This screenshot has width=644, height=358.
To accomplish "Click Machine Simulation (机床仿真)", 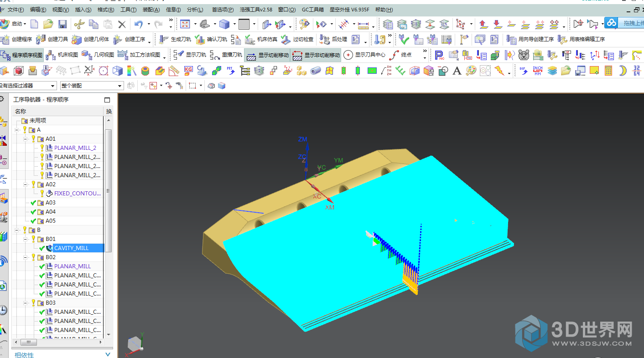I will (261, 40).
